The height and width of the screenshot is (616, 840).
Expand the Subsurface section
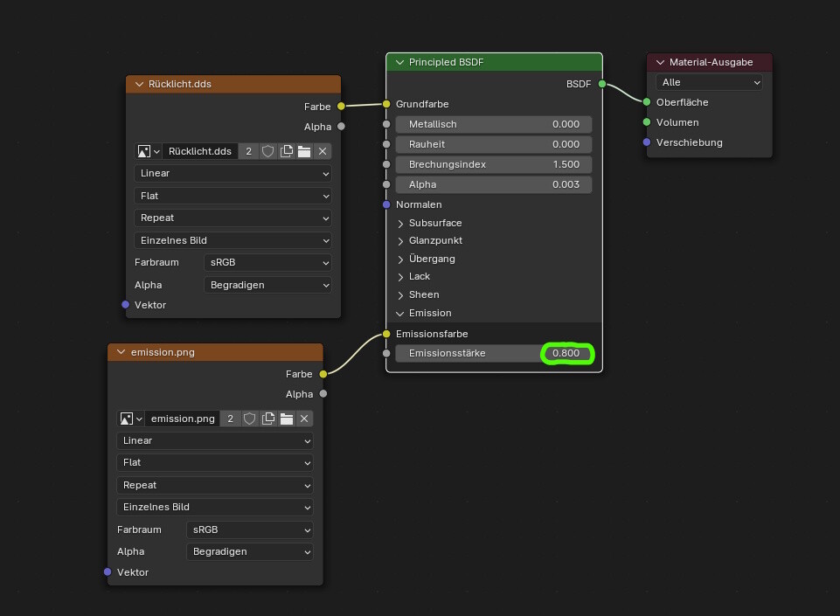coord(401,223)
